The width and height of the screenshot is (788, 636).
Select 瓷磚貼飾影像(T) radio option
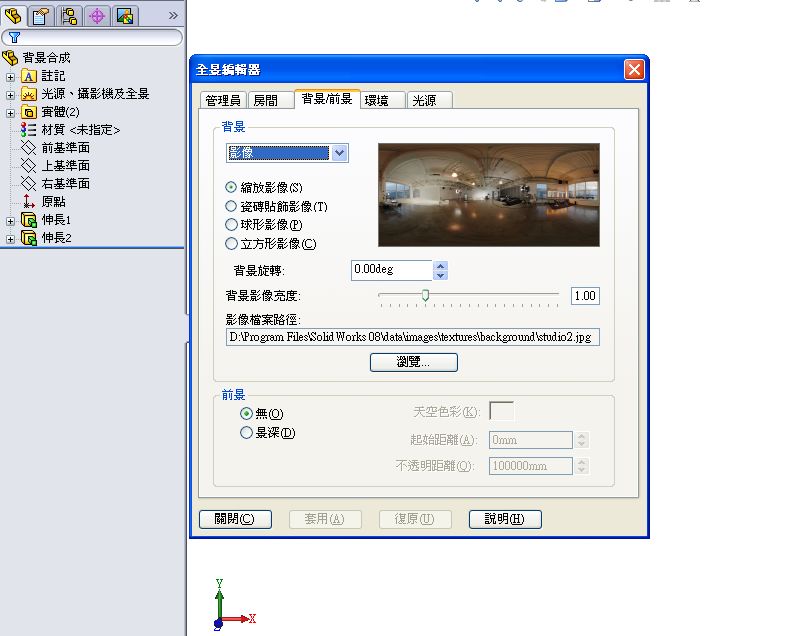(x=231, y=206)
